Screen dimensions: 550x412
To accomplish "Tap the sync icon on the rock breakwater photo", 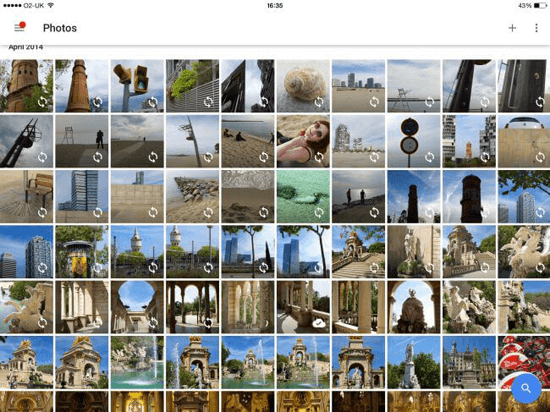I will [208, 212].
